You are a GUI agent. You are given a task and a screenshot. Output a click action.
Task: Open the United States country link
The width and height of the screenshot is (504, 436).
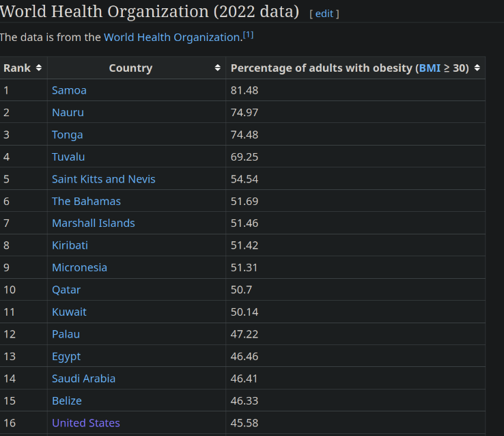(86, 423)
